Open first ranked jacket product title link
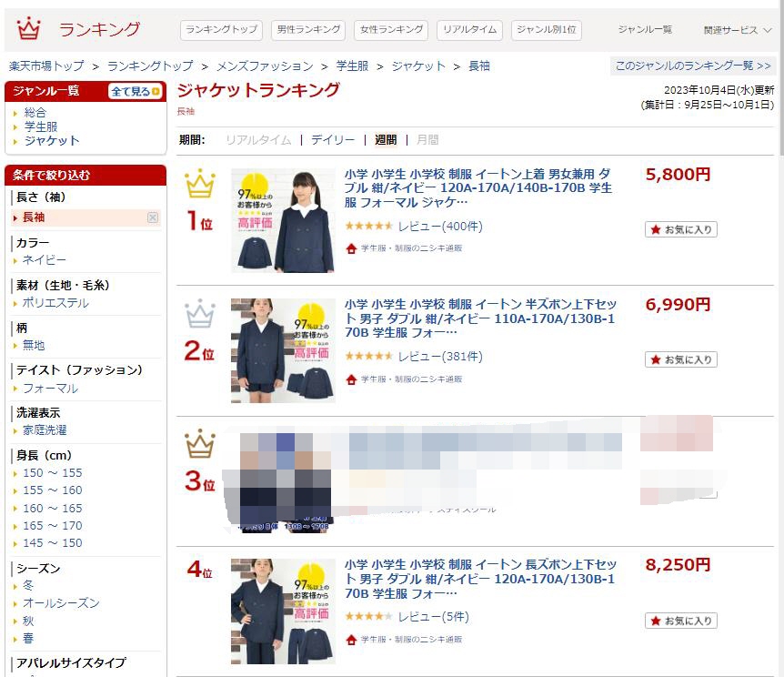Image resolution: width=784 pixels, height=677 pixels. point(478,188)
